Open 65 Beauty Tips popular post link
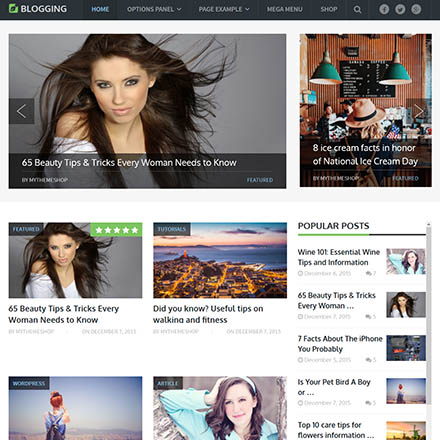The image size is (440, 440). (x=337, y=301)
